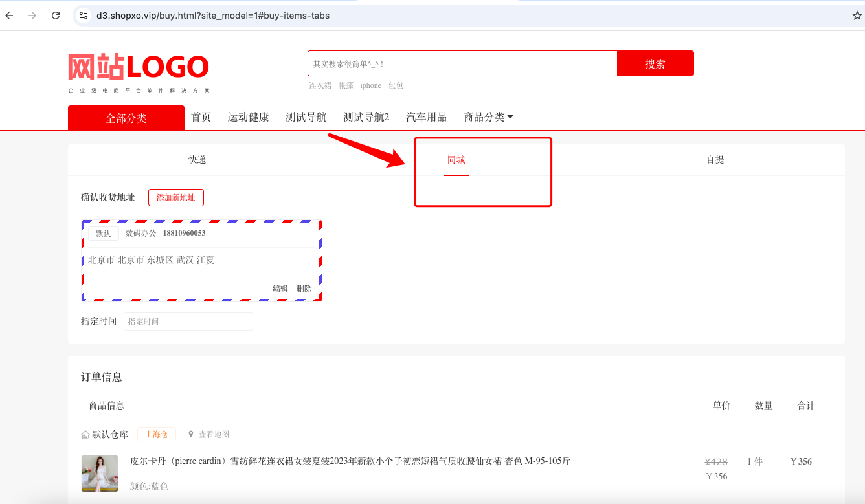Click the 网站LOGO site logo

[139, 72]
